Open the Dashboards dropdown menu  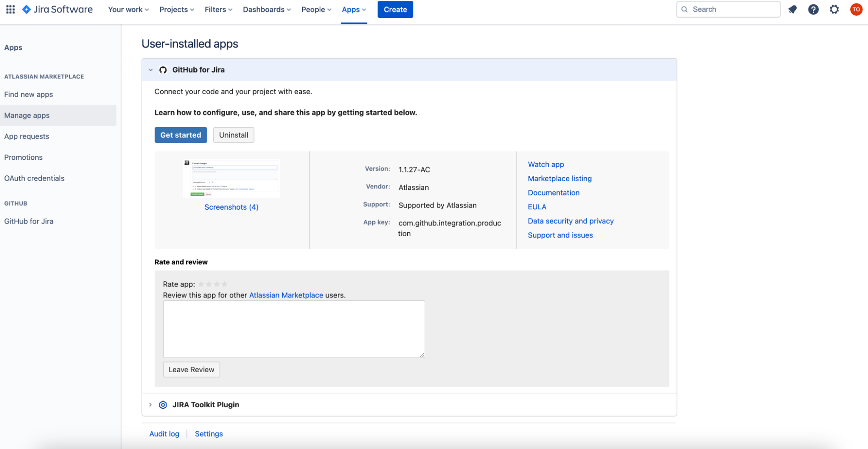point(267,9)
